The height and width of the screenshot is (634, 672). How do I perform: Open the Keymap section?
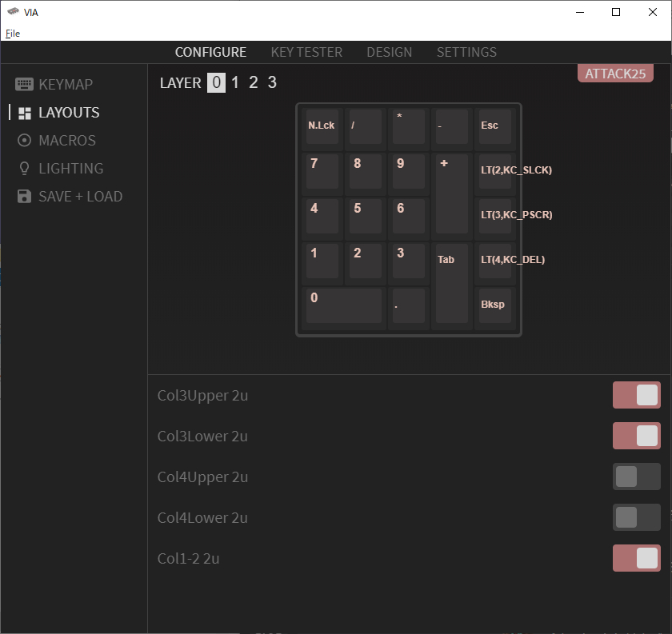[54, 85]
